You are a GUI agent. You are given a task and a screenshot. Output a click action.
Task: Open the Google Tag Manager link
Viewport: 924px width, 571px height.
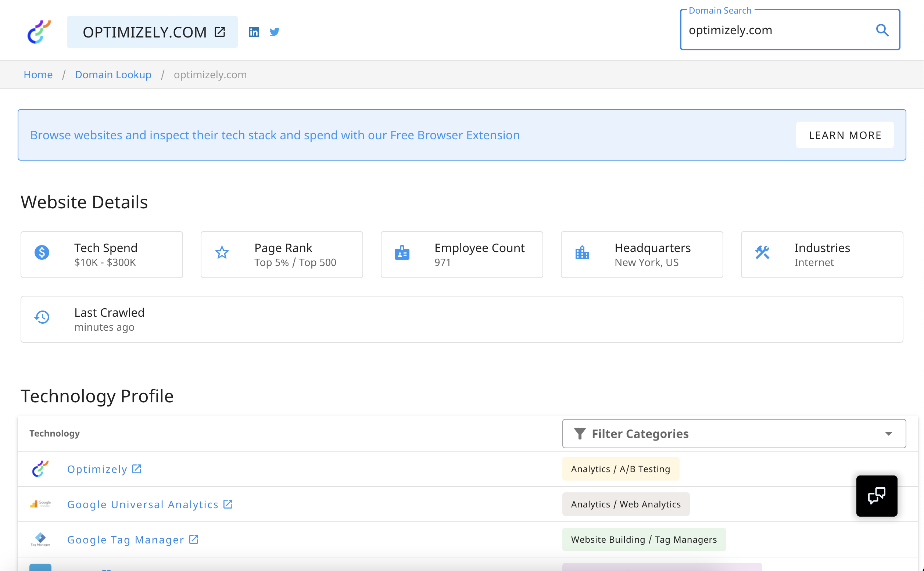point(126,540)
